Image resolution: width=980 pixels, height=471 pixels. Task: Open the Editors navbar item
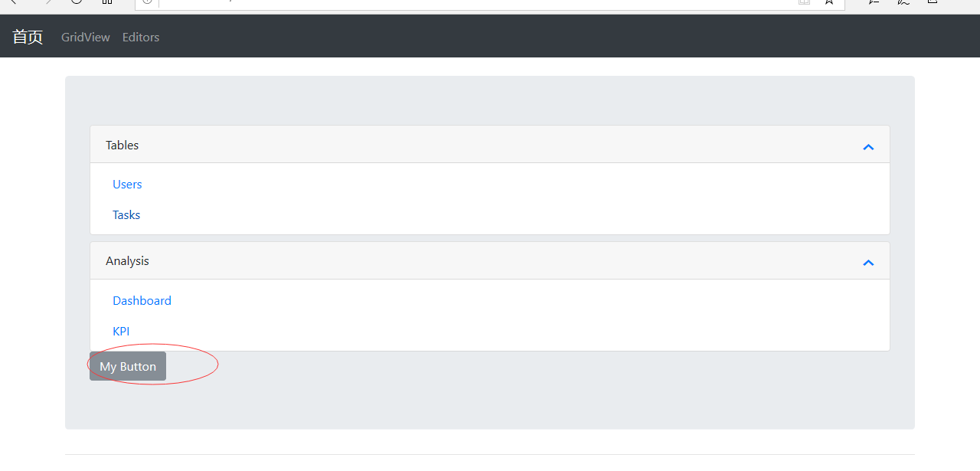tap(141, 37)
